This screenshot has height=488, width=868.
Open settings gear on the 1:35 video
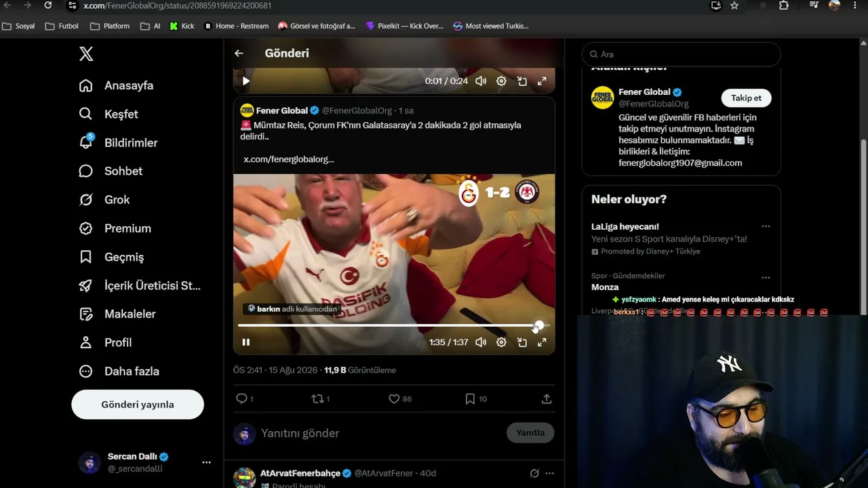[501, 342]
